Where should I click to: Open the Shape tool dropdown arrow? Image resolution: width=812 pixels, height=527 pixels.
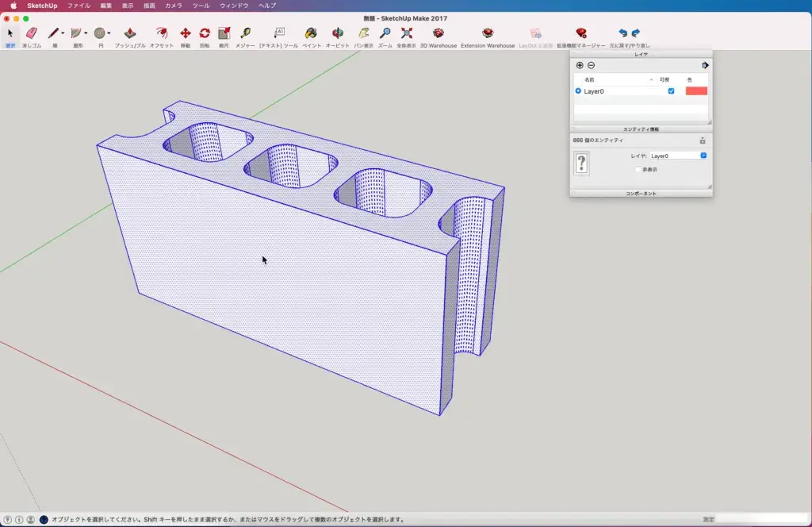[86, 33]
